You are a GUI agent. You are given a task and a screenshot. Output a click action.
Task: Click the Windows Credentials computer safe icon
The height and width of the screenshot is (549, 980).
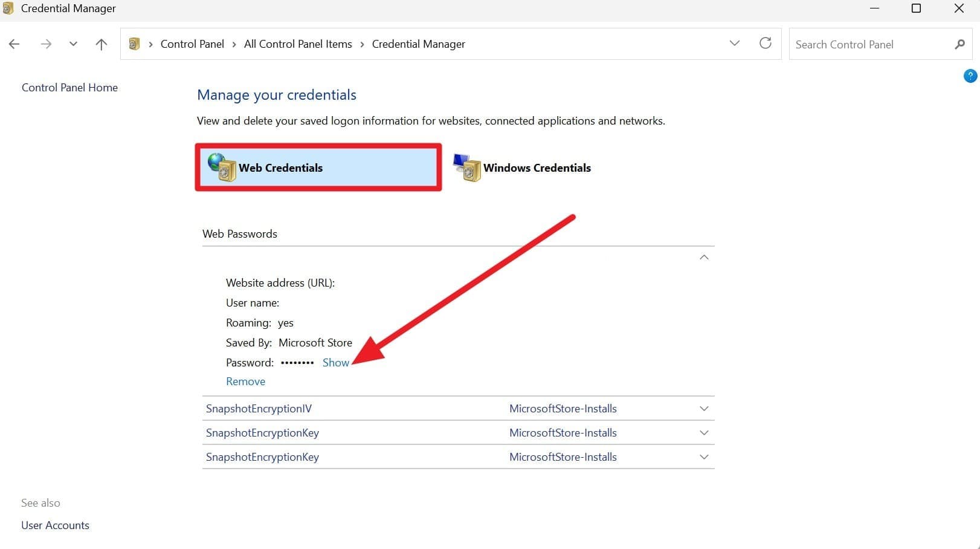(466, 167)
